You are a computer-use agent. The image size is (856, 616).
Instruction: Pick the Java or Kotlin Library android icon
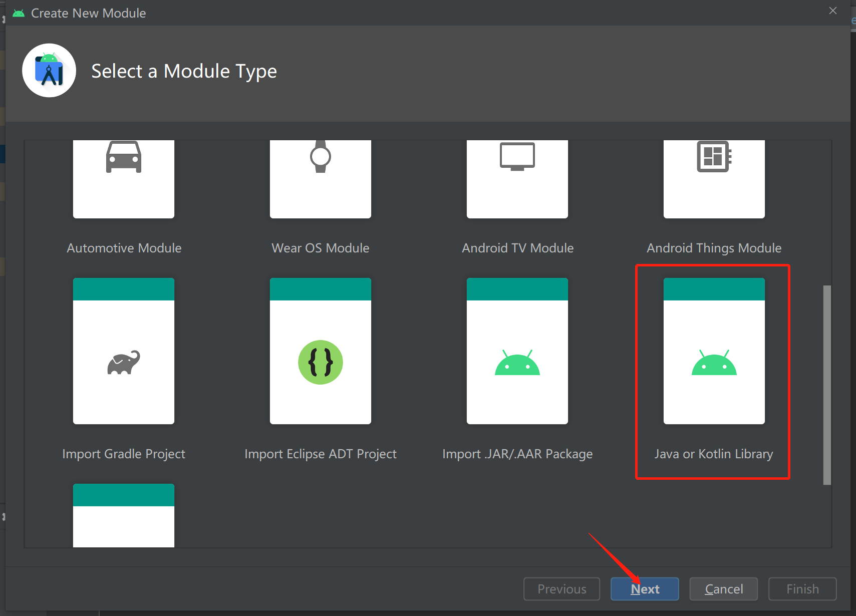click(x=714, y=362)
